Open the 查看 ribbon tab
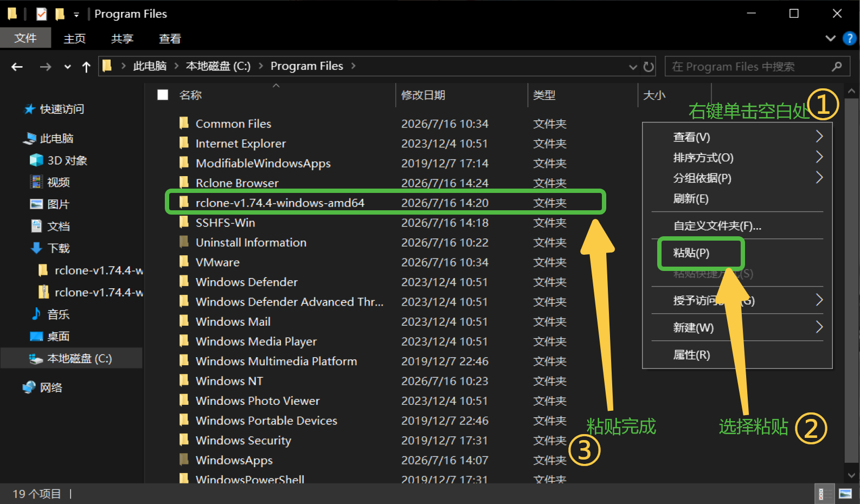 coord(170,38)
